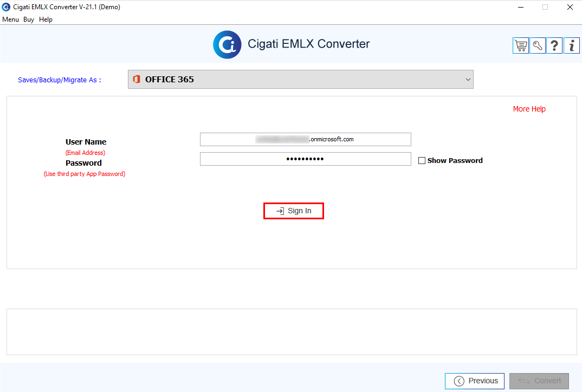582x392 pixels.
Task: Click the key activation icon
Action: coord(538,45)
